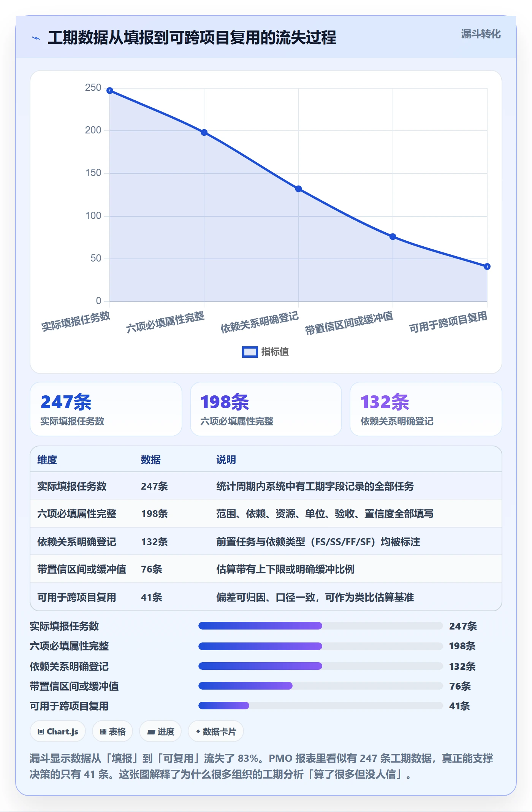
Task: Click the 132条 progress bar
Action: (321, 666)
